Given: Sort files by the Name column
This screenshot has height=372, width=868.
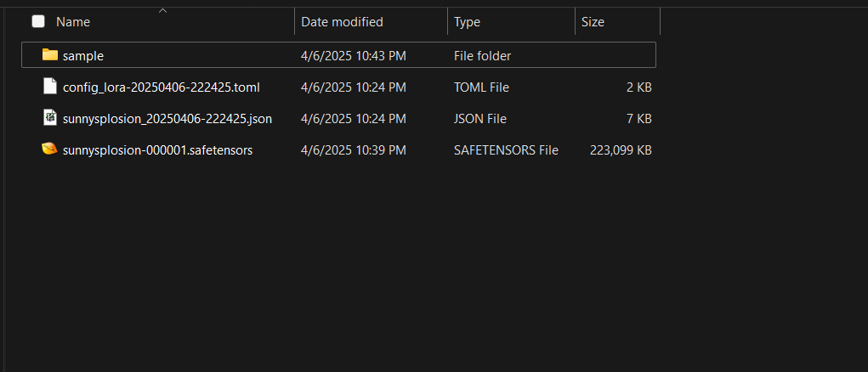Looking at the screenshot, I should point(73,22).
